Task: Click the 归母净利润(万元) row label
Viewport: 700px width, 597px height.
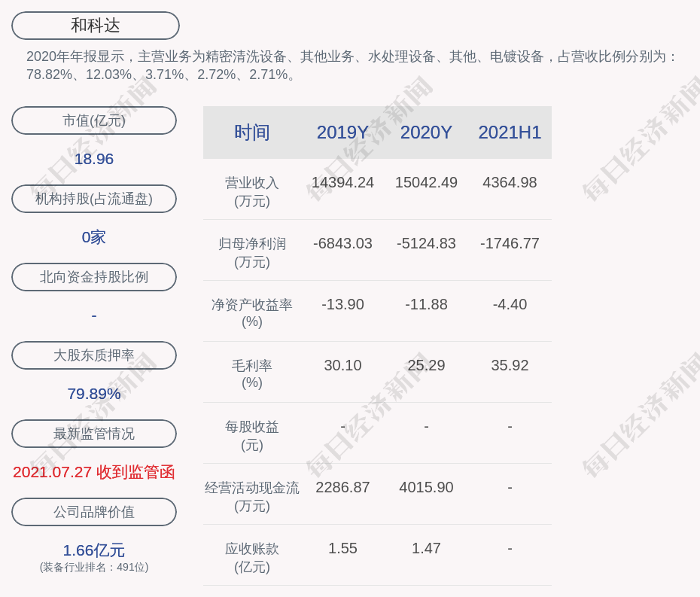Action: 252,253
